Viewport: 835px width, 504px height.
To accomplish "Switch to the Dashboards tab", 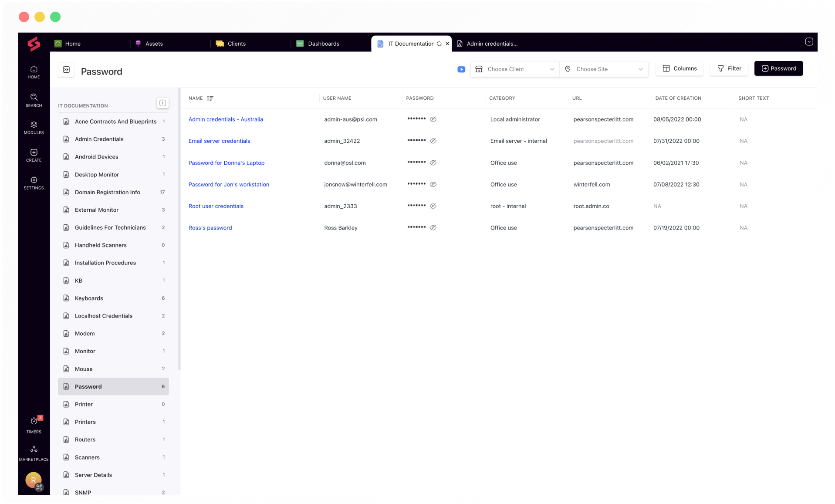I will point(323,44).
